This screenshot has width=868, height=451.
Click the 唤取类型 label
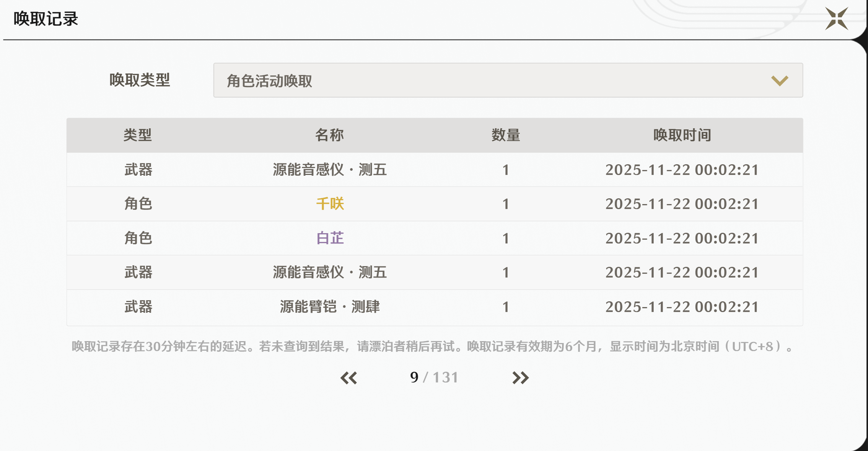pos(140,80)
